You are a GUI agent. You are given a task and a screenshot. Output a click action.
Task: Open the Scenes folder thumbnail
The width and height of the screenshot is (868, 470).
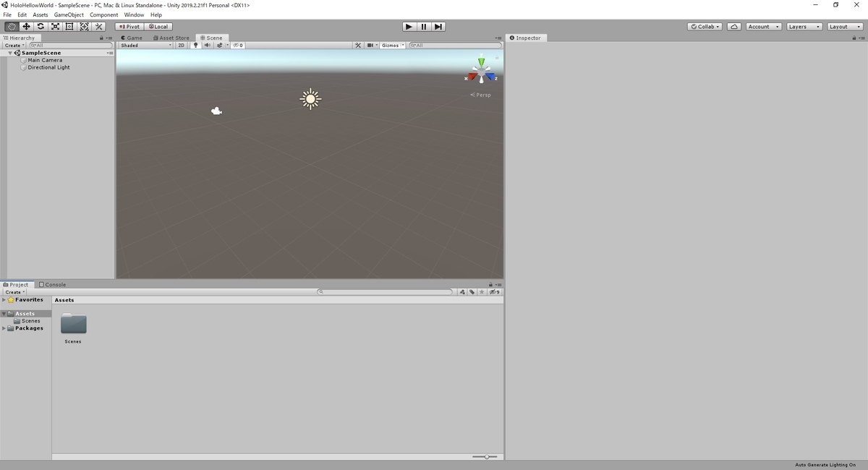click(x=74, y=324)
